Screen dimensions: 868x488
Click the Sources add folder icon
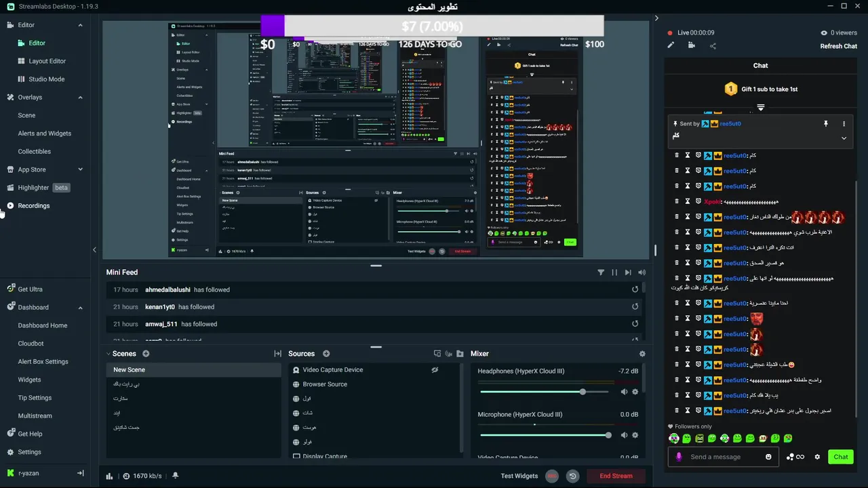pyautogui.click(x=460, y=354)
